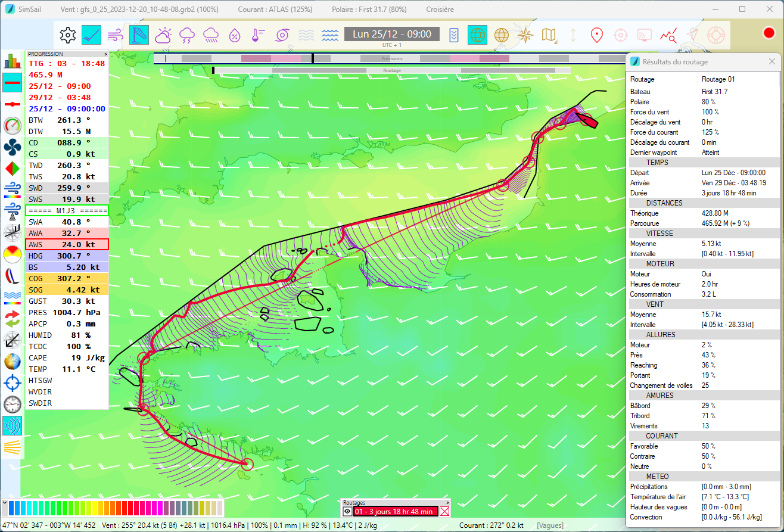The height and width of the screenshot is (532, 784).
Task: Select the waypoint location pin tool
Action: [596, 35]
